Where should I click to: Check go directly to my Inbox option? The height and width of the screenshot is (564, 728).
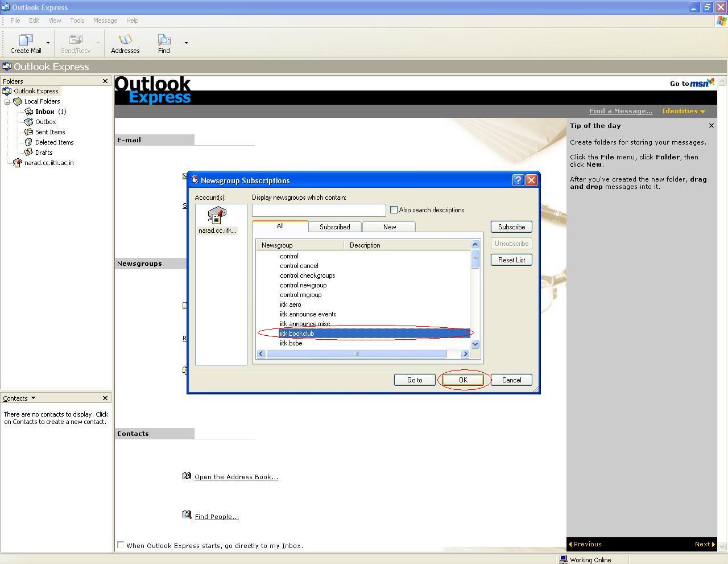121,545
